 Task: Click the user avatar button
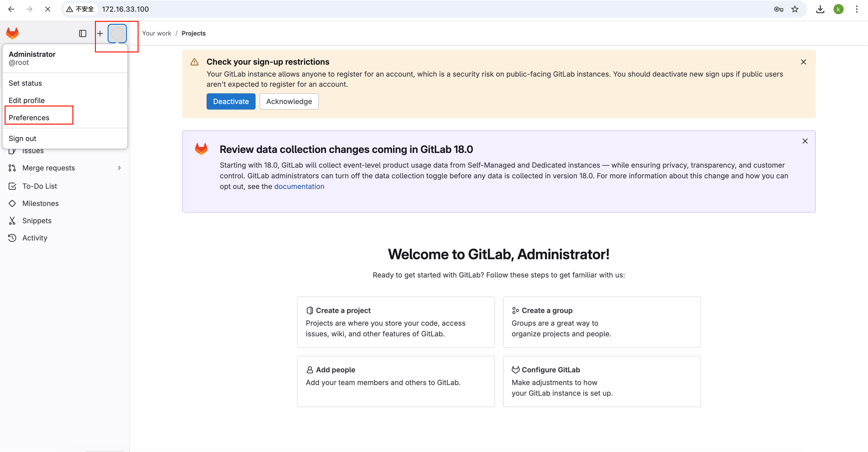(x=117, y=33)
